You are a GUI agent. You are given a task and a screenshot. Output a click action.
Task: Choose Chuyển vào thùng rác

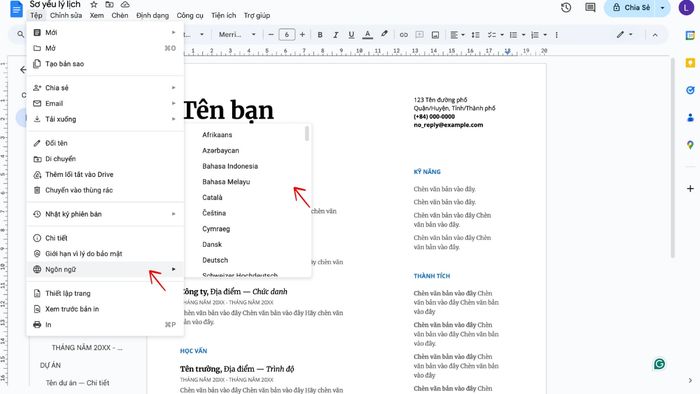click(x=105, y=190)
